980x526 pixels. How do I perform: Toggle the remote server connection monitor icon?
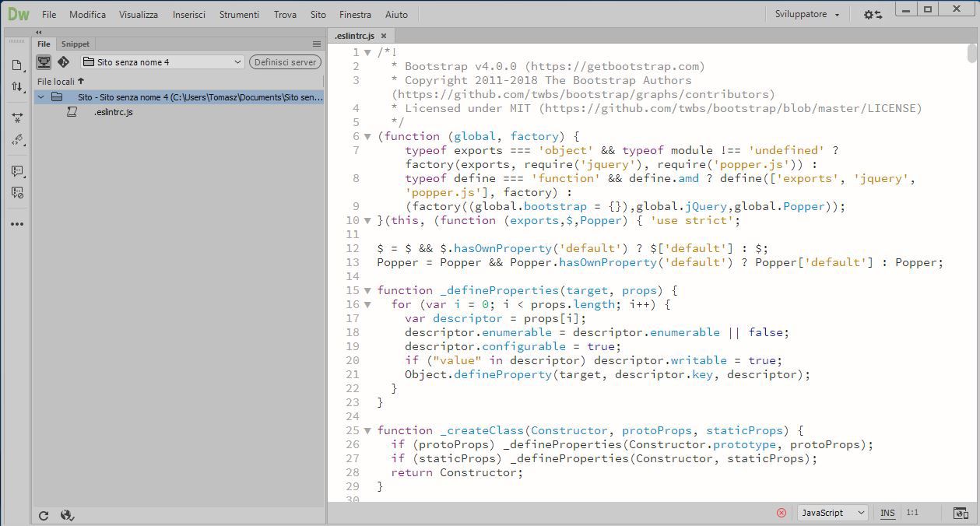(45, 62)
